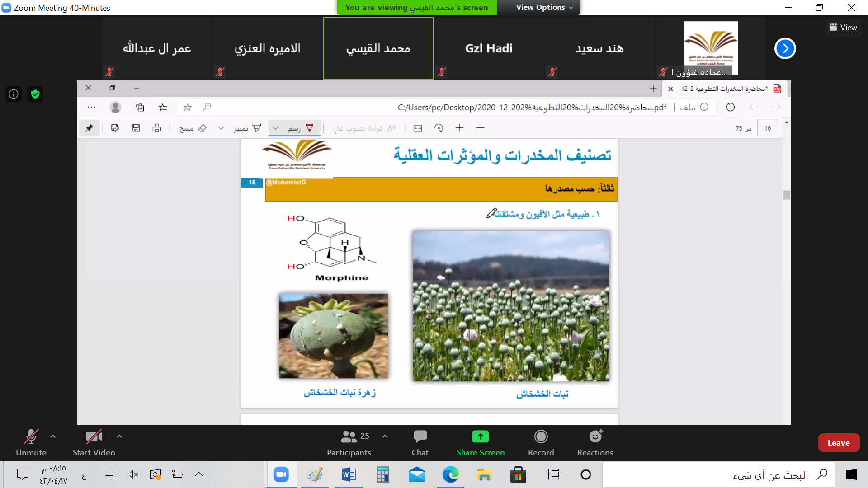Start Video camera toggle
The width and height of the screenshot is (868, 488).
(x=94, y=436)
